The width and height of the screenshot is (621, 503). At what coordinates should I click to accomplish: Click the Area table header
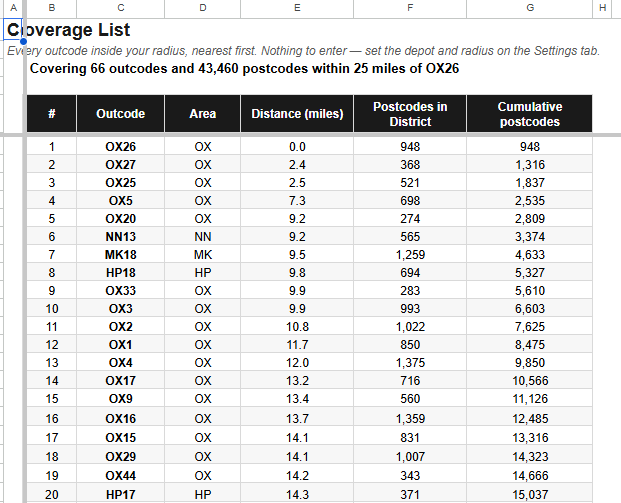pyautogui.click(x=202, y=114)
